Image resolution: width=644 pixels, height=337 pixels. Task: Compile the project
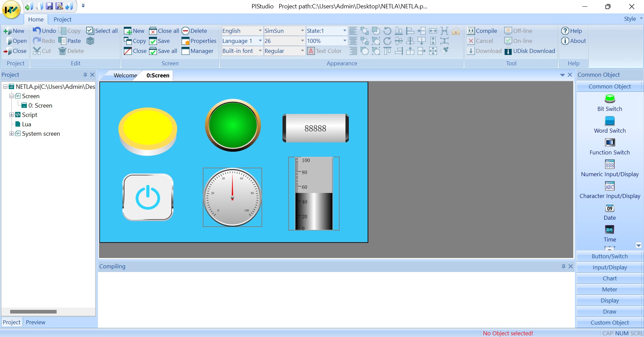click(483, 30)
